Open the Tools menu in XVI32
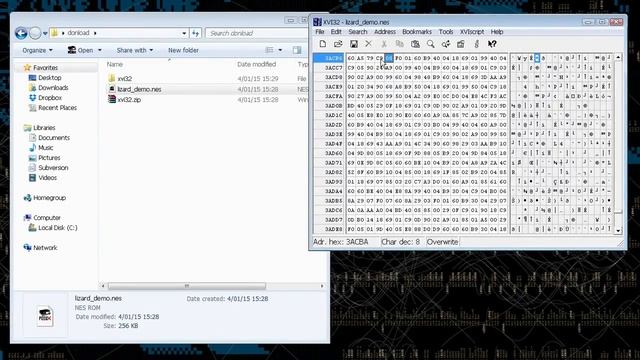This screenshot has height=360, width=640. pyautogui.click(x=446, y=31)
